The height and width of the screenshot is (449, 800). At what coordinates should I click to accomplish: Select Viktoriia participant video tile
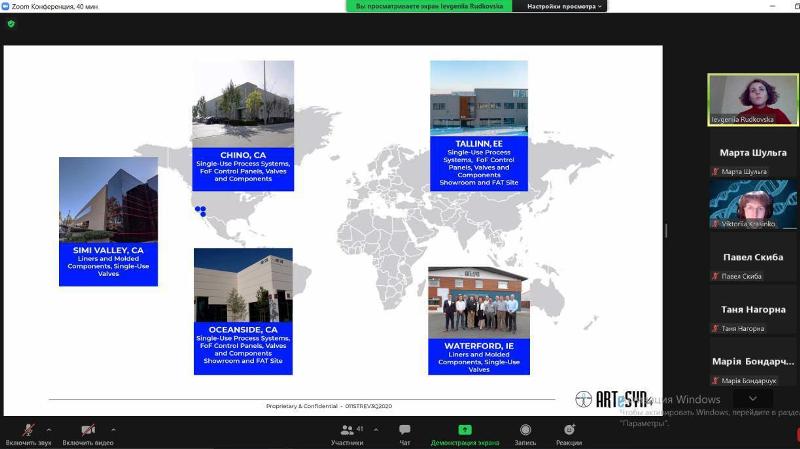pyautogui.click(x=753, y=204)
